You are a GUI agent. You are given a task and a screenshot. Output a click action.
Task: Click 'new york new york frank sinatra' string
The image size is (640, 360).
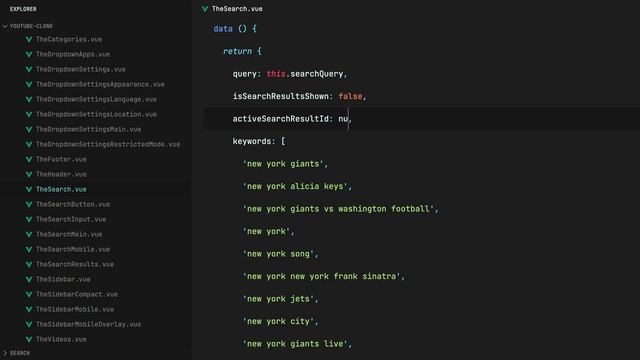point(322,276)
